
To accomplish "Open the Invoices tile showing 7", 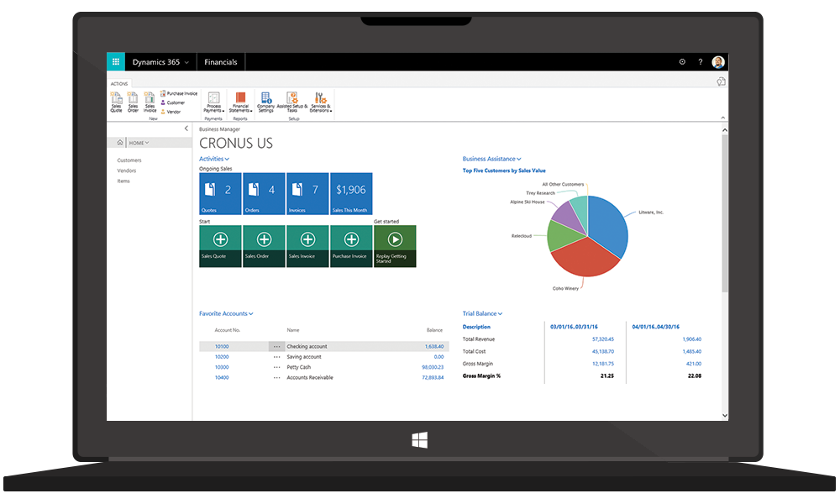I will tap(307, 193).
